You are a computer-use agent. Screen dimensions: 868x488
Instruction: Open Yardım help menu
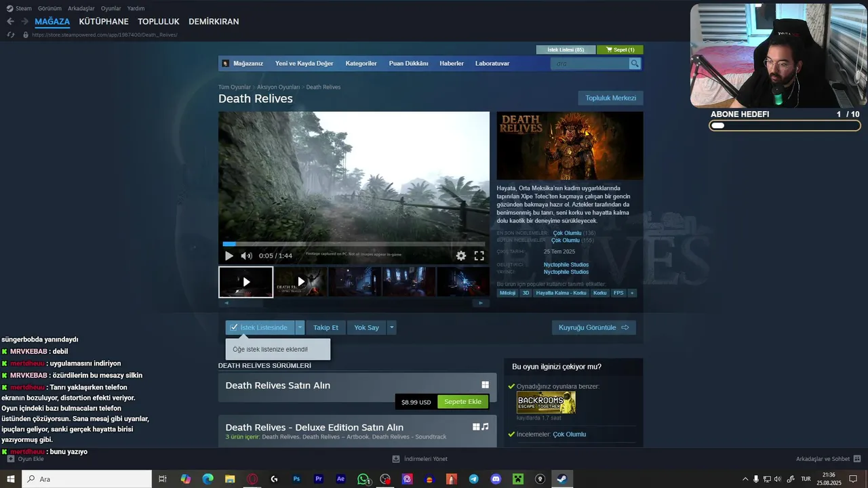click(136, 8)
